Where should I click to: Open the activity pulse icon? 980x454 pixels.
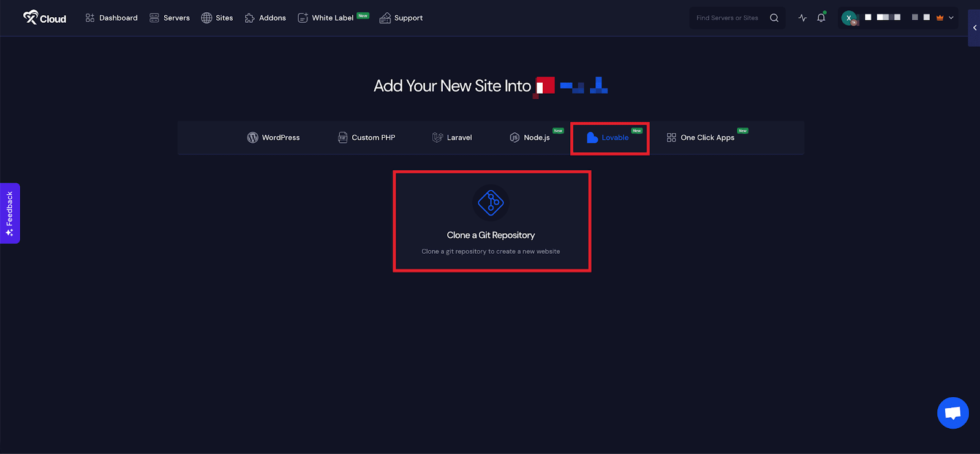tap(802, 18)
